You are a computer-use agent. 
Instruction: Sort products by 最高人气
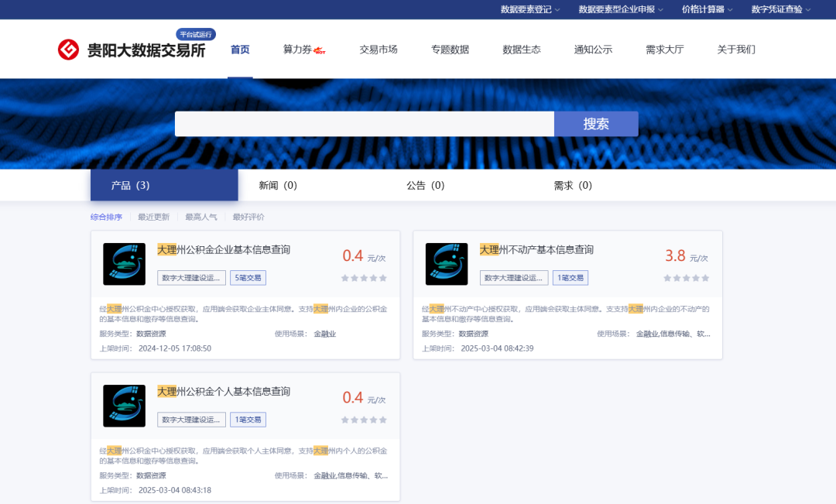(x=200, y=217)
